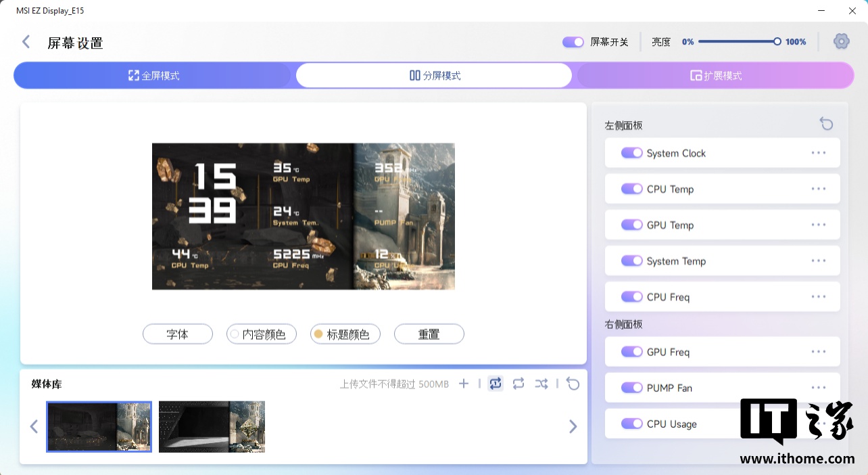Click the 字体 font button
868x475 pixels.
coord(178,334)
